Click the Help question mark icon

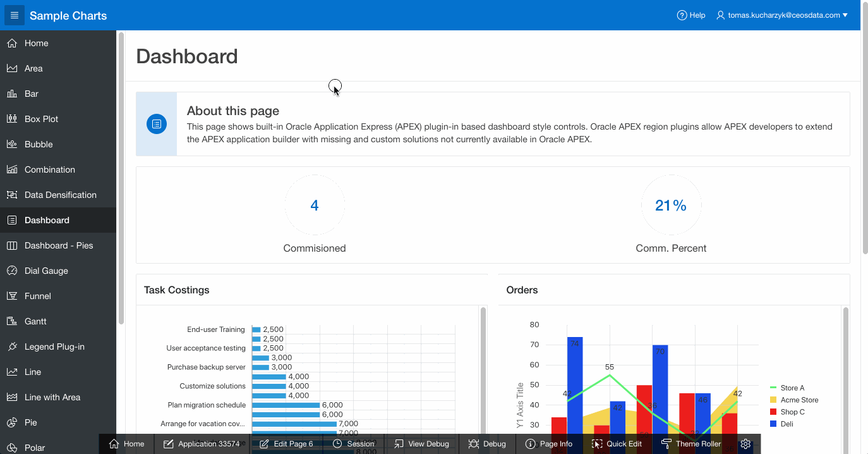pos(682,15)
